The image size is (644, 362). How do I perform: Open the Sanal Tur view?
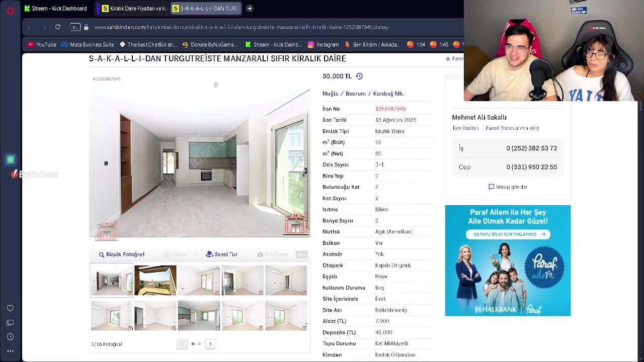pos(222,254)
